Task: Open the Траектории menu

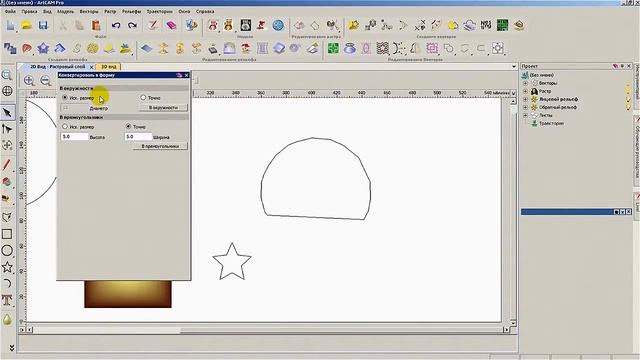Action: click(160, 11)
